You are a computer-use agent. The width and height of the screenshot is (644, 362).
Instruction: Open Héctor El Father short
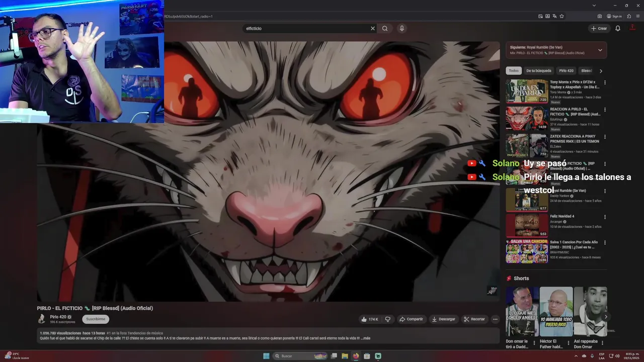pos(556,312)
